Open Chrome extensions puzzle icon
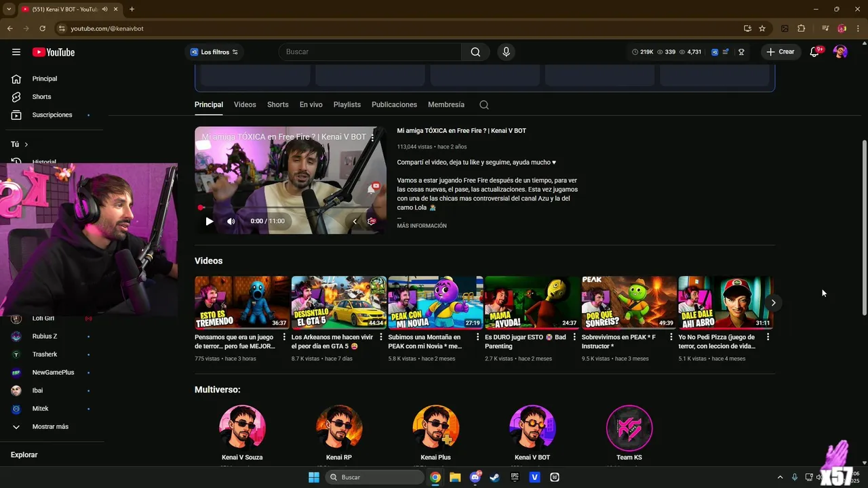The height and width of the screenshot is (488, 868). pos(801,28)
